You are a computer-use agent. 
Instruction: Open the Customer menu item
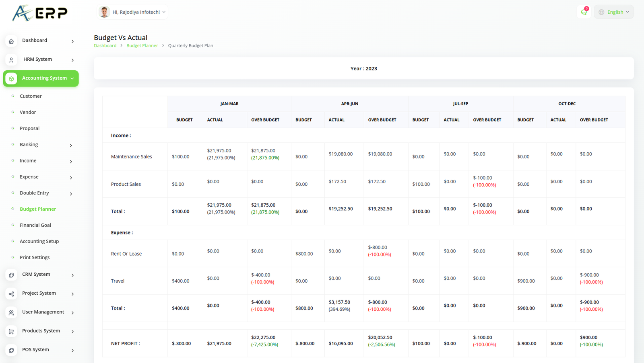tap(31, 96)
